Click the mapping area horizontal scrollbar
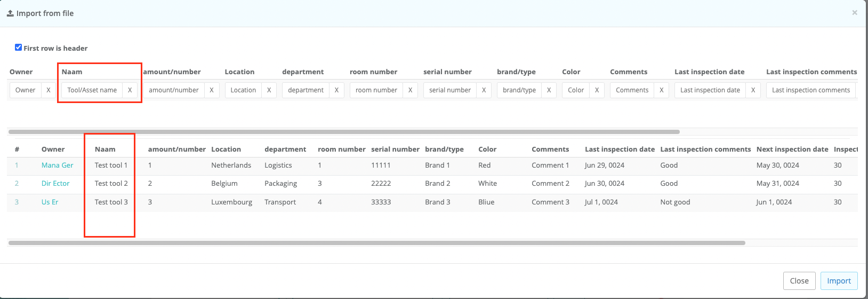The height and width of the screenshot is (299, 868). pos(344,131)
